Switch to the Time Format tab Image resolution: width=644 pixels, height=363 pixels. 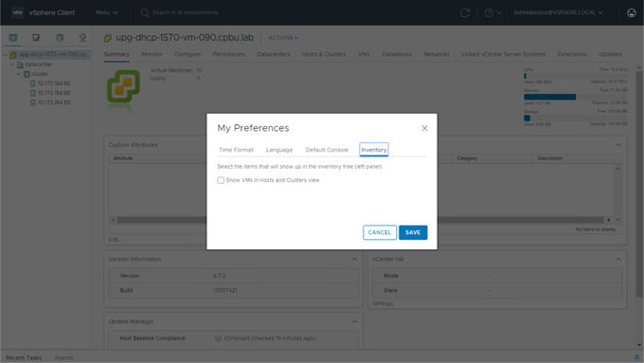click(x=236, y=150)
